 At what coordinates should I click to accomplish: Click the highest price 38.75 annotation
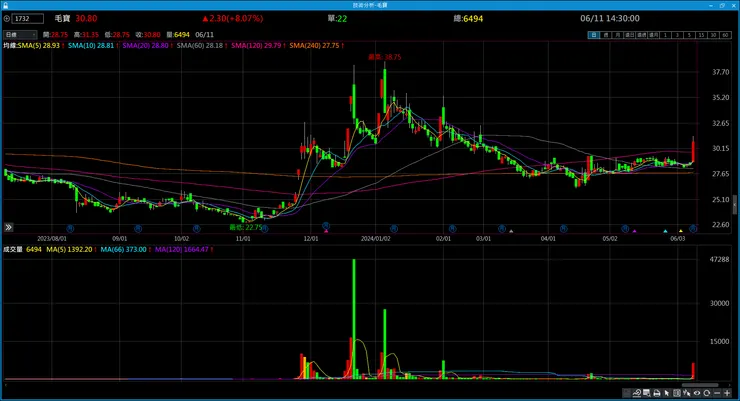[x=385, y=57]
